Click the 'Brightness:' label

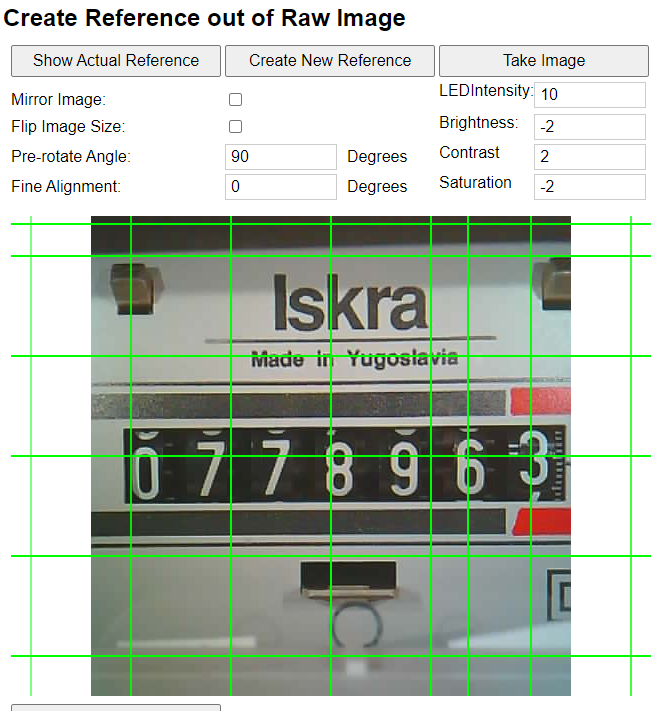479,122
